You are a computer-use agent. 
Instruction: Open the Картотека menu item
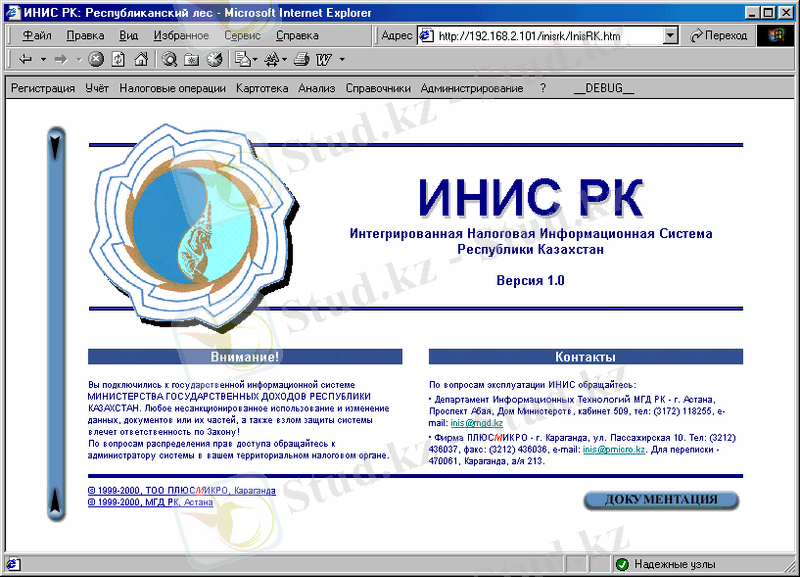[x=262, y=88]
